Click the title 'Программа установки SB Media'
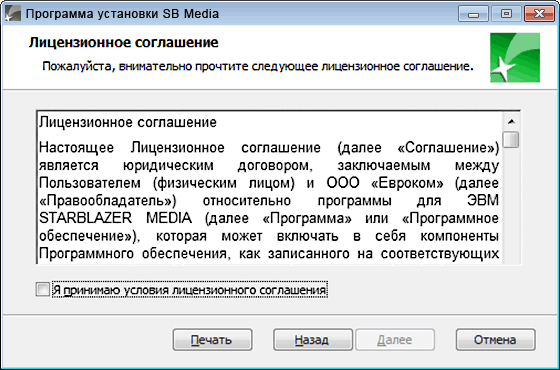The image size is (560, 370). (x=122, y=14)
